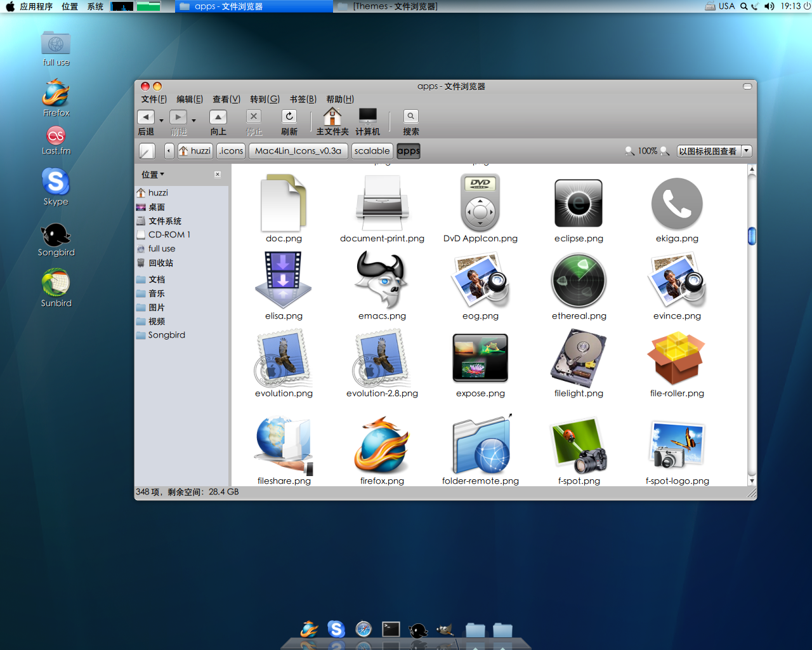This screenshot has height=650, width=812.
Task: Click the file list vertical scrollbar handle
Action: [752, 236]
